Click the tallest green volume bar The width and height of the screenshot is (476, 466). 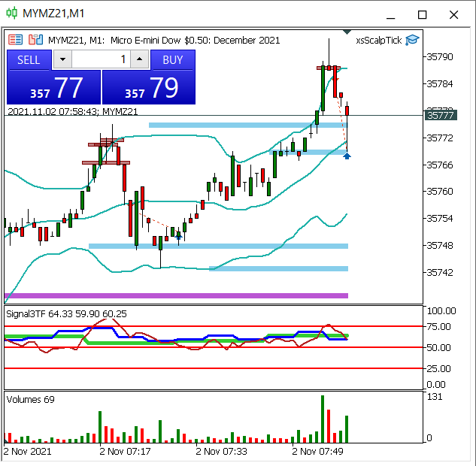click(x=323, y=419)
